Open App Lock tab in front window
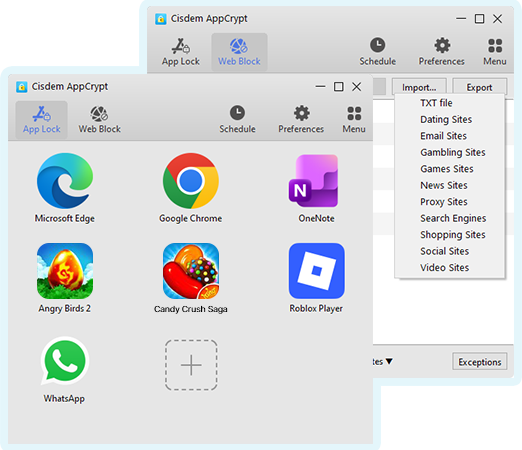The image size is (522, 450). 41,120
